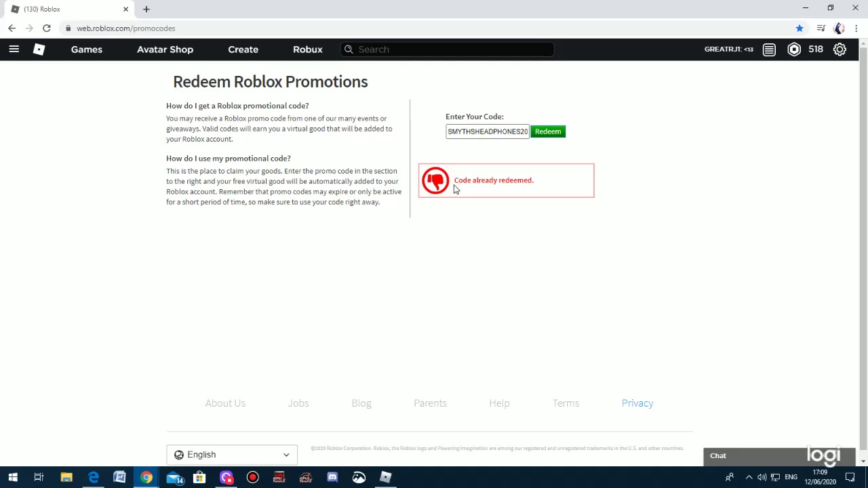Open the Terms footer link
The width and height of the screenshot is (868, 488).
566,403
